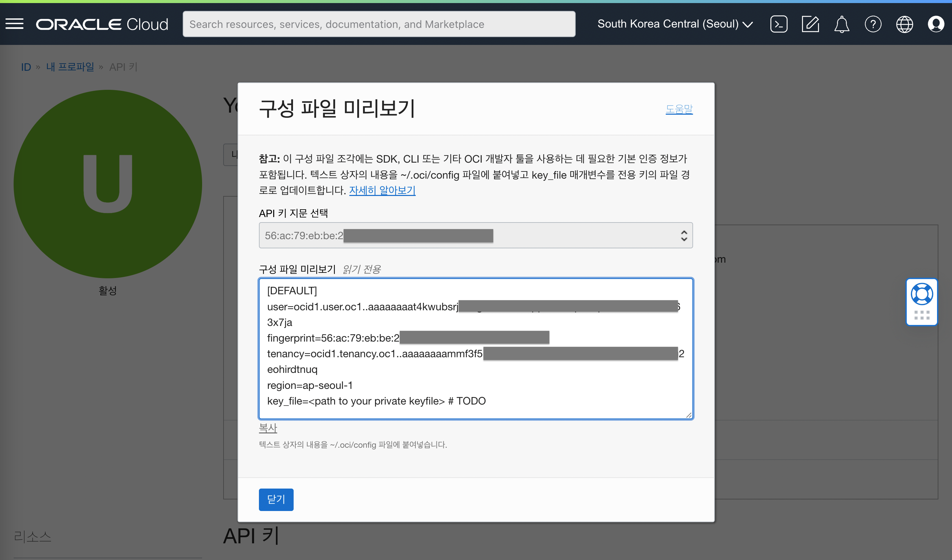Click inside the config file preview textarea
952x560 pixels.
(x=476, y=348)
